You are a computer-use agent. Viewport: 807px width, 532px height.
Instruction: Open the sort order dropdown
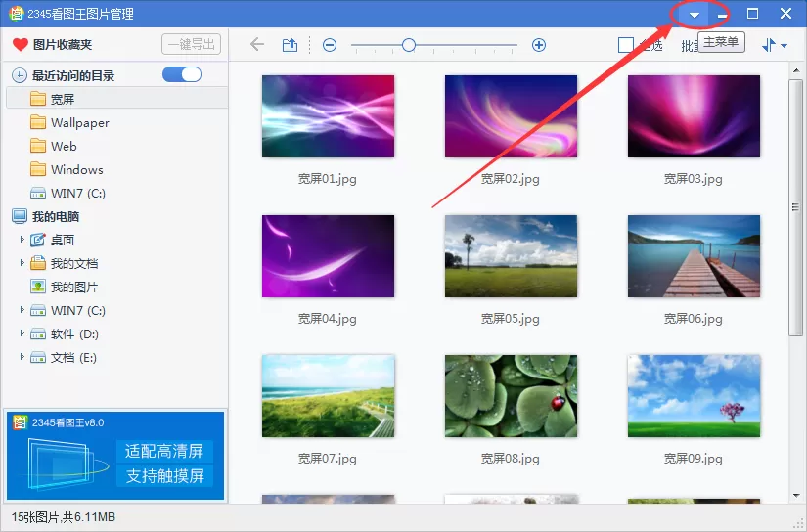[x=774, y=45]
